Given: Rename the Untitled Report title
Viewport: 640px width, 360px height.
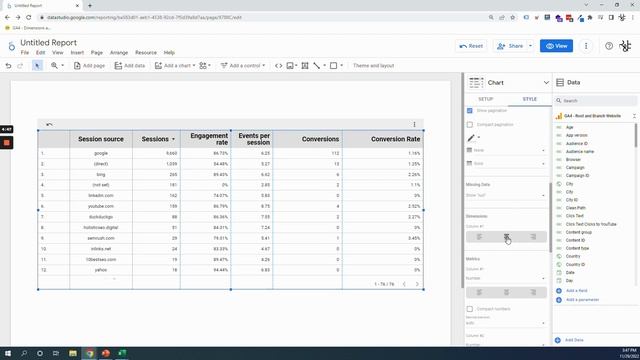Looking at the screenshot, I should point(49,42).
